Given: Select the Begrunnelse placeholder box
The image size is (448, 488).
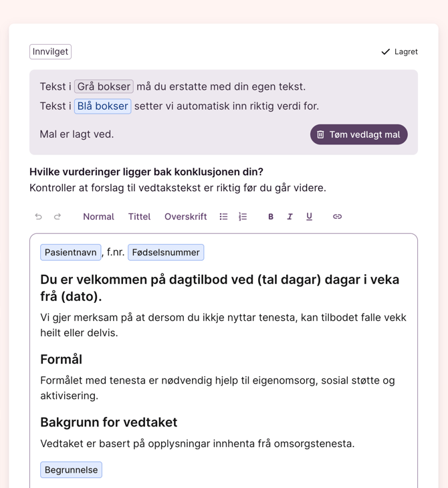Looking at the screenshot, I should click(71, 470).
